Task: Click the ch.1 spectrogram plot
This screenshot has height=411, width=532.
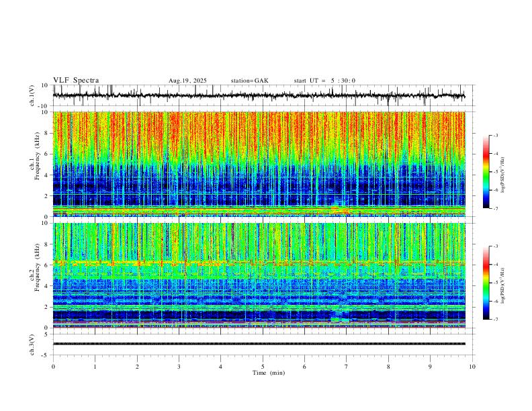Action: point(259,164)
